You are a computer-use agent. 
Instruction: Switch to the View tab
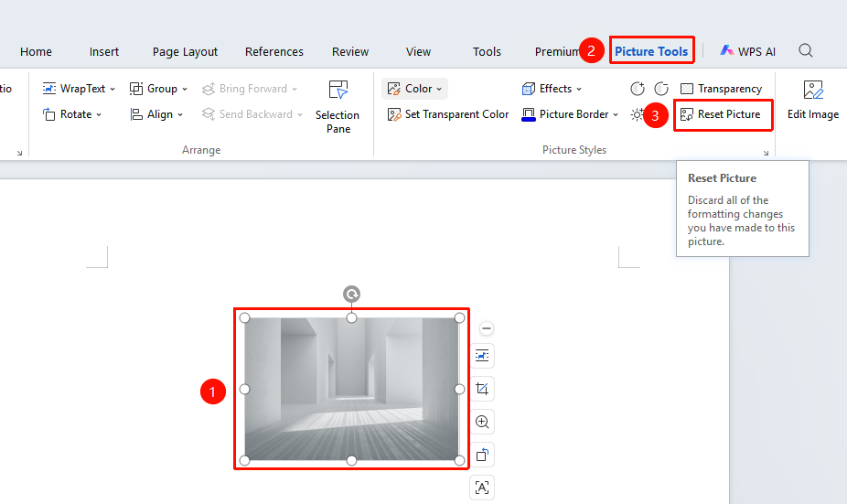pyautogui.click(x=418, y=52)
